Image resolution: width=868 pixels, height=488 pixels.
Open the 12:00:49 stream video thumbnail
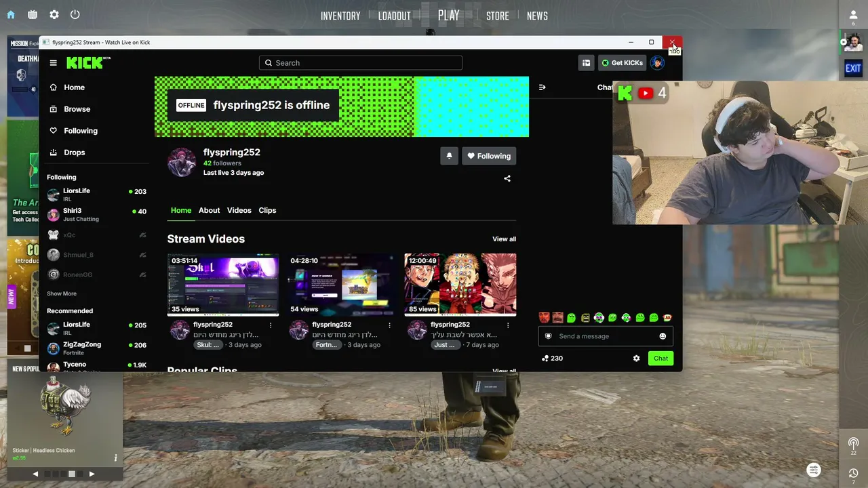(x=460, y=285)
